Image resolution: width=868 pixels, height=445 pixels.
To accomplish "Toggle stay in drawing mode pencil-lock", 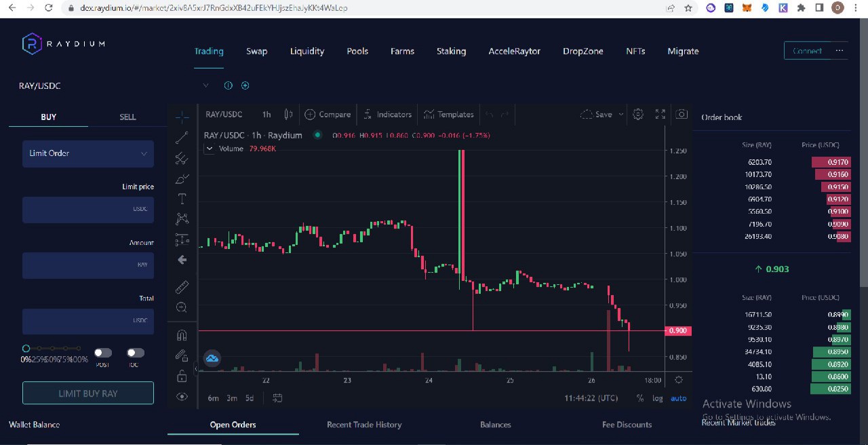I will (182, 355).
